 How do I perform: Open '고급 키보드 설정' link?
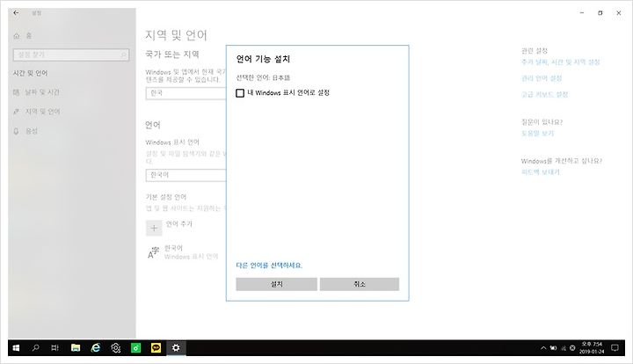tap(544, 94)
